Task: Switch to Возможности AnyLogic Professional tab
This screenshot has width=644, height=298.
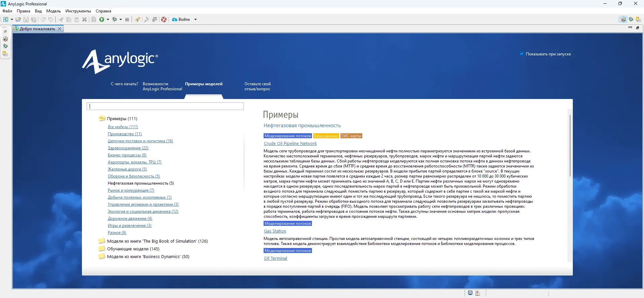Action: coord(162,87)
